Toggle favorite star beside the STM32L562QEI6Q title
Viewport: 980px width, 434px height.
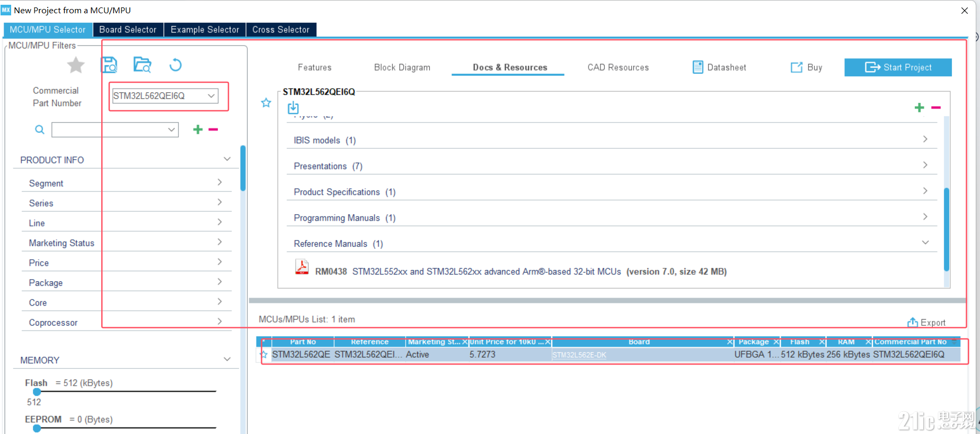266,102
